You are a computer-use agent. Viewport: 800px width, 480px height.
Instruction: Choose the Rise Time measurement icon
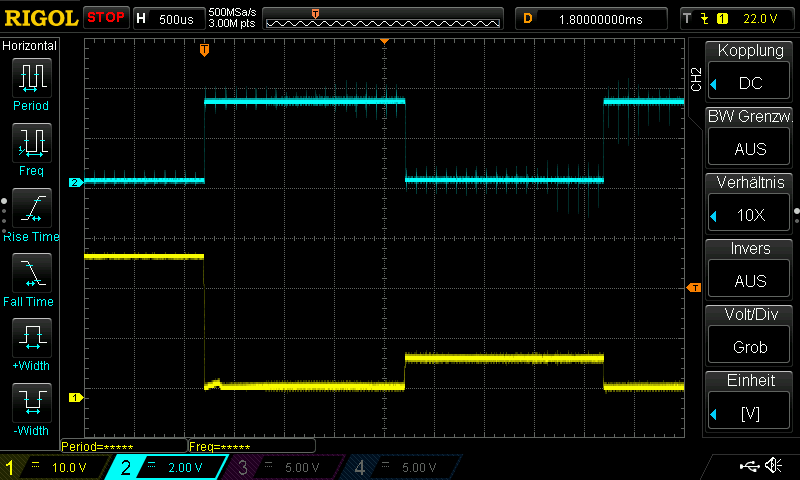[30, 208]
